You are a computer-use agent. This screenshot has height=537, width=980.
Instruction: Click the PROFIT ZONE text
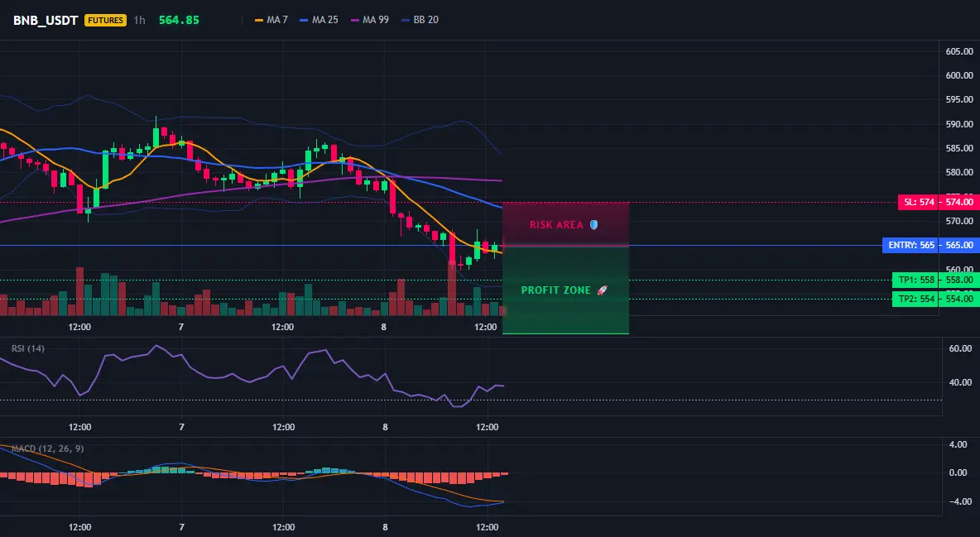pos(555,290)
